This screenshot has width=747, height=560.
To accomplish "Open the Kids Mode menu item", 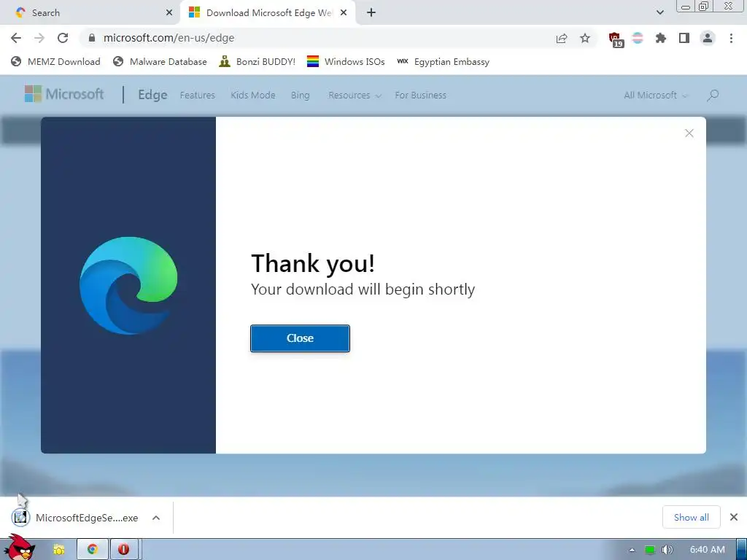I will tap(253, 96).
